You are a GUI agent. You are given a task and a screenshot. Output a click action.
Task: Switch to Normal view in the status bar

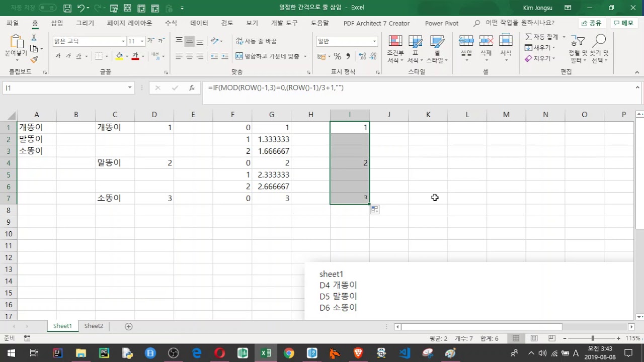pyautogui.click(x=516, y=338)
